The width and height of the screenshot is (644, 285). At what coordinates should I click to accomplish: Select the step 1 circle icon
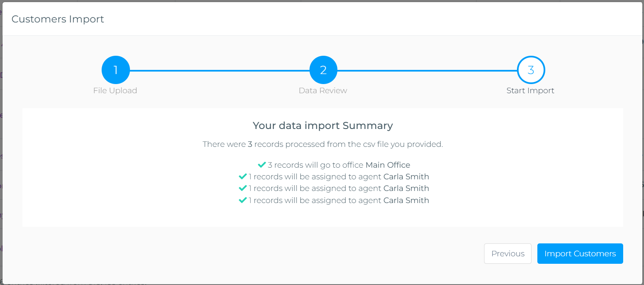click(115, 70)
